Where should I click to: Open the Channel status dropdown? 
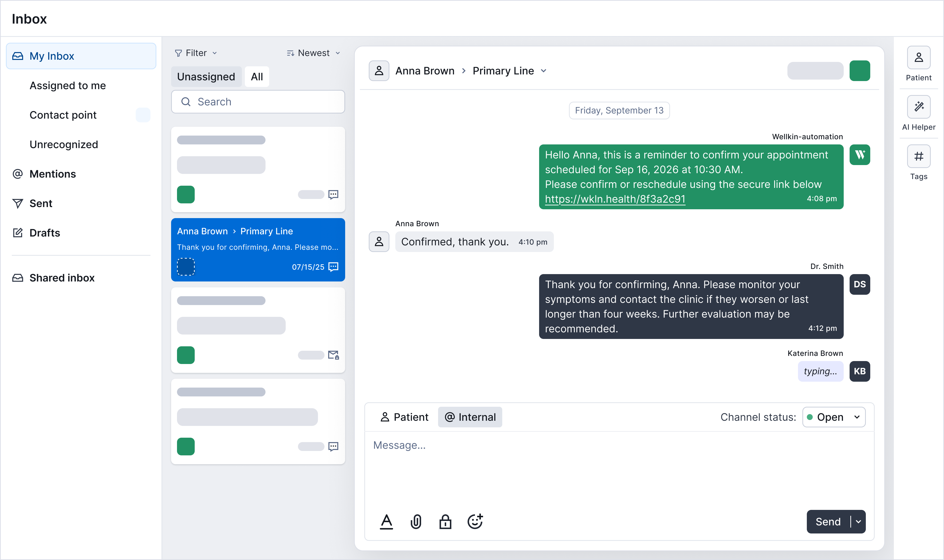(833, 417)
